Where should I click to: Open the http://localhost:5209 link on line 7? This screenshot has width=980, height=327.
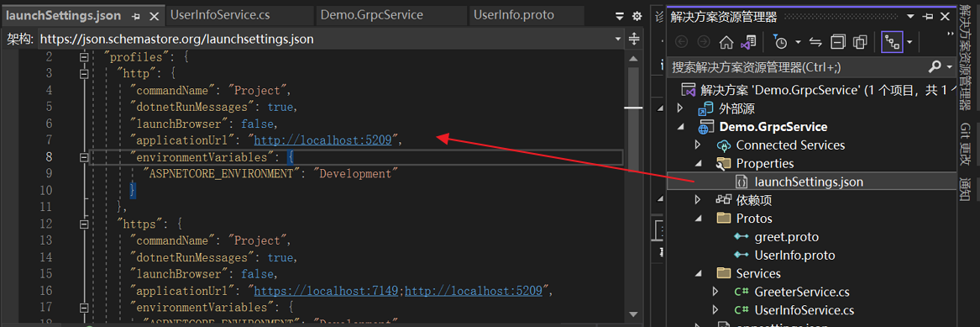coord(323,140)
